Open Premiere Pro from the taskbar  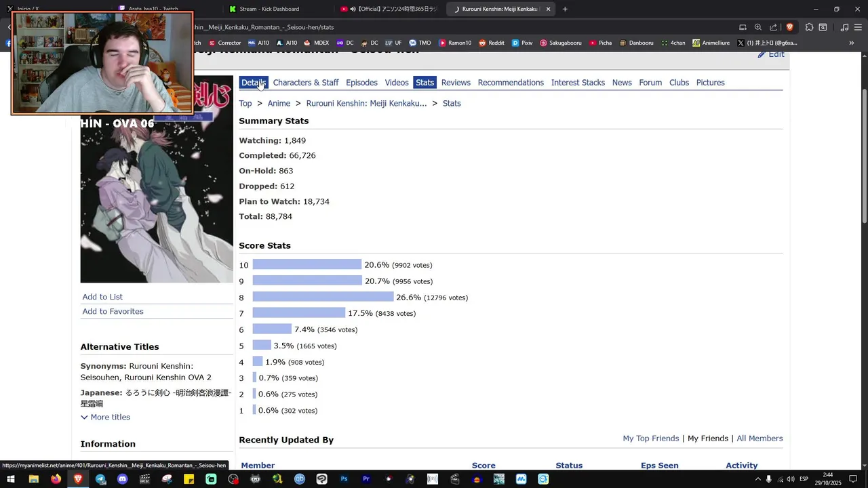(x=366, y=479)
